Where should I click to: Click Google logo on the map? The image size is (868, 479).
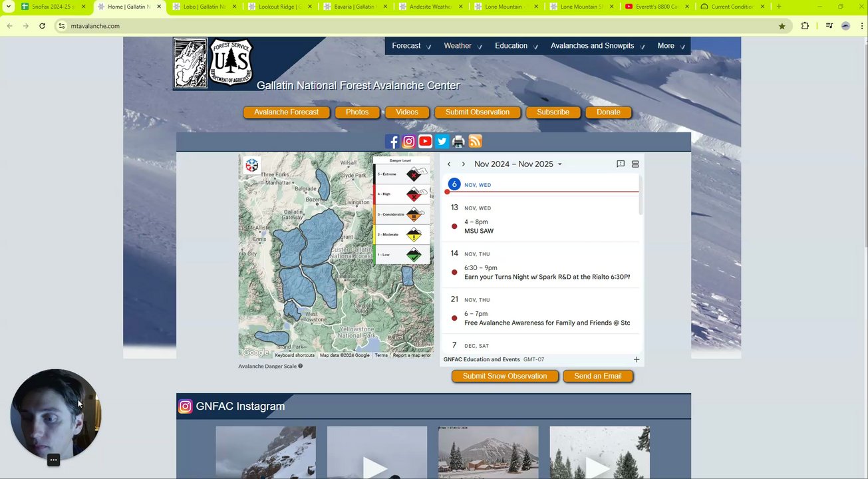tap(256, 353)
